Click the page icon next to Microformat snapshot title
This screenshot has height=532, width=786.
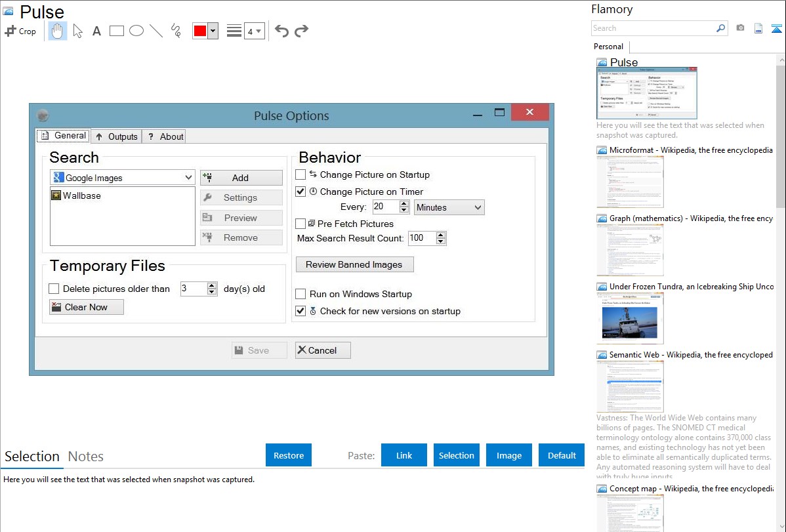(x=602, y=150)
